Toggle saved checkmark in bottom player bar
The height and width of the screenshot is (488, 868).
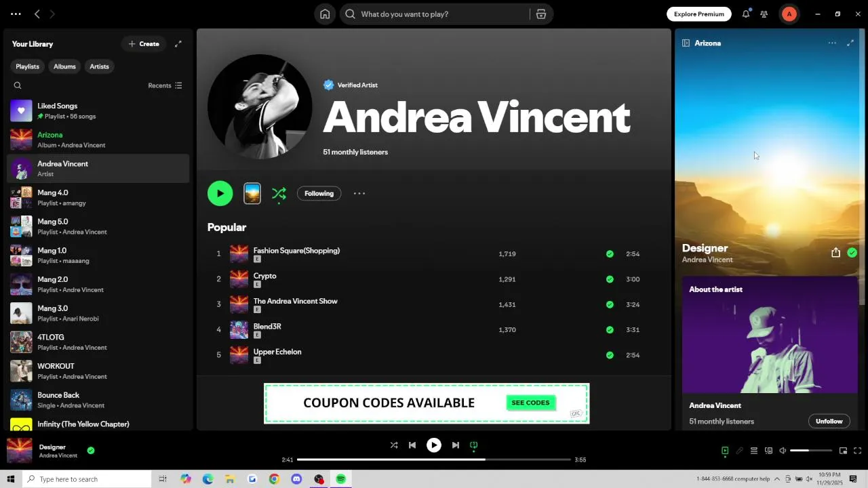coord(91,450)
